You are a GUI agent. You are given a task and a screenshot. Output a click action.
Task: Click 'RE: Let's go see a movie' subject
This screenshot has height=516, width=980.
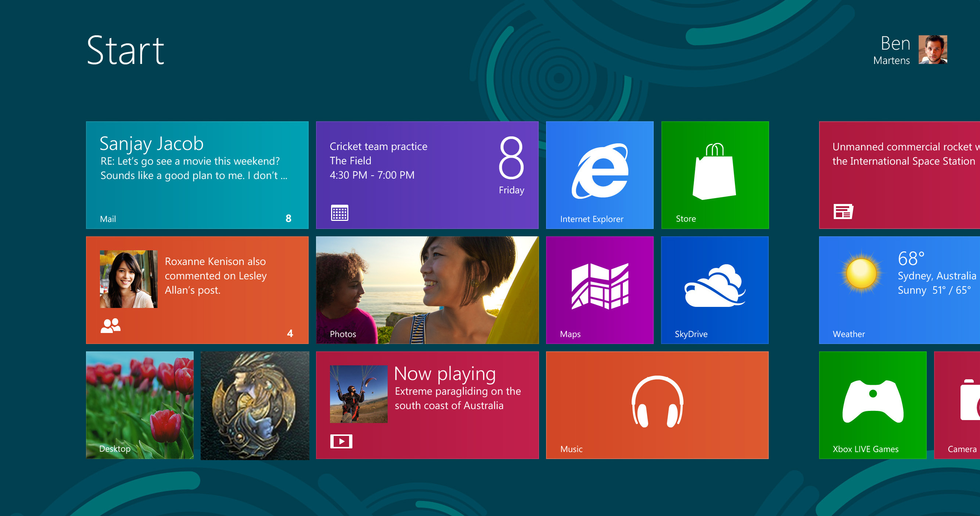(x=190, y=161)
